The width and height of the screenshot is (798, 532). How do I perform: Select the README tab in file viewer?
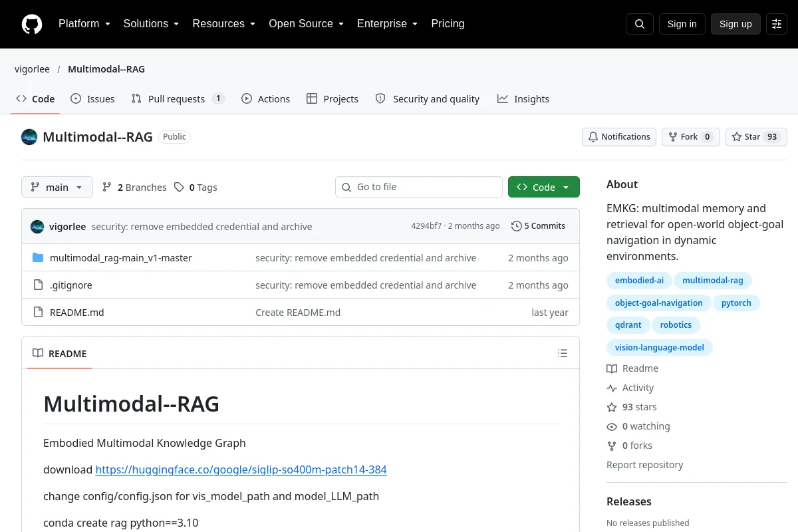60,354
